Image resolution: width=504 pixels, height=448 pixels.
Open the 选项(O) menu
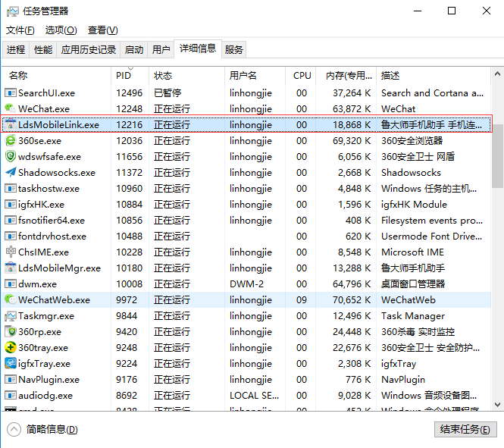click(x=61, y=30)
